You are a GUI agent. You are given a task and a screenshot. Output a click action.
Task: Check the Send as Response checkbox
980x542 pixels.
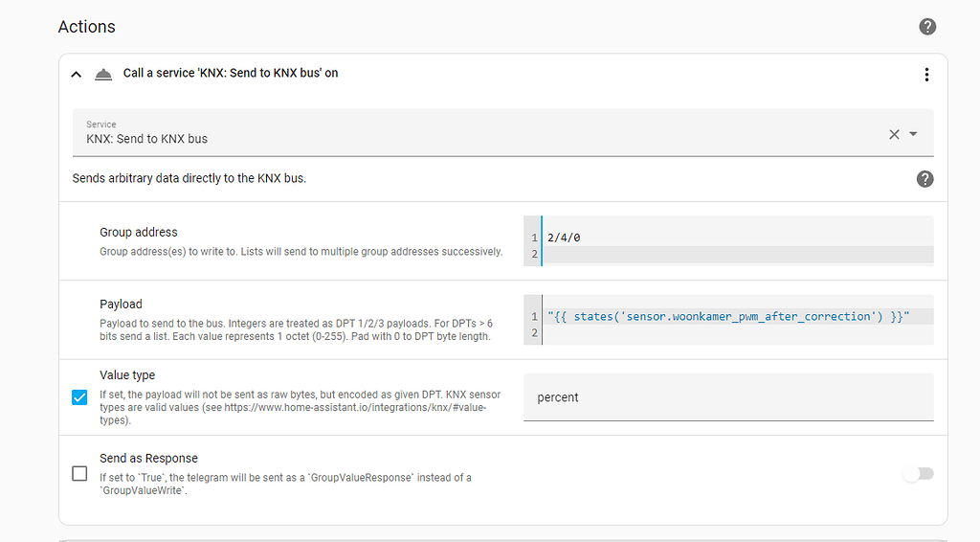coord(80,473)
